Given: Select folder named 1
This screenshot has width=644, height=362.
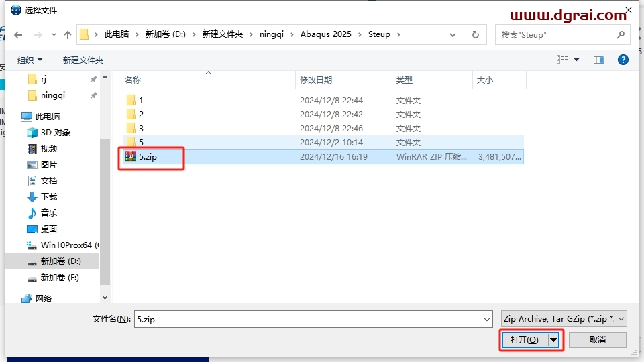Looking at the screenshot, I should [141, 100].
